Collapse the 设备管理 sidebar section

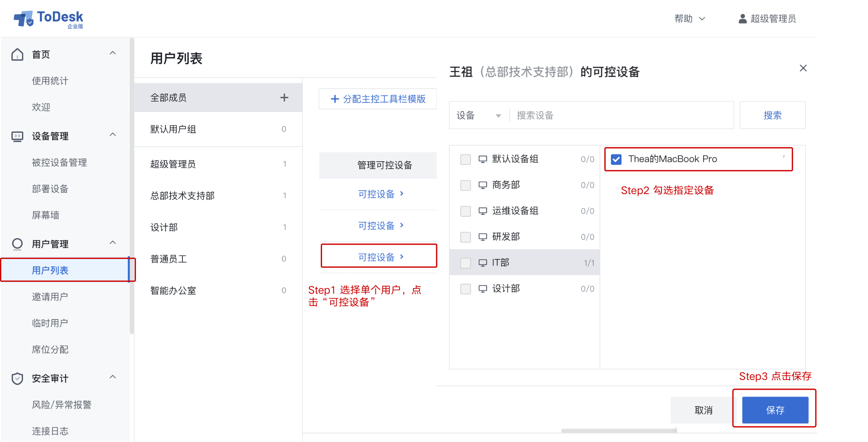tap(113, 135)
